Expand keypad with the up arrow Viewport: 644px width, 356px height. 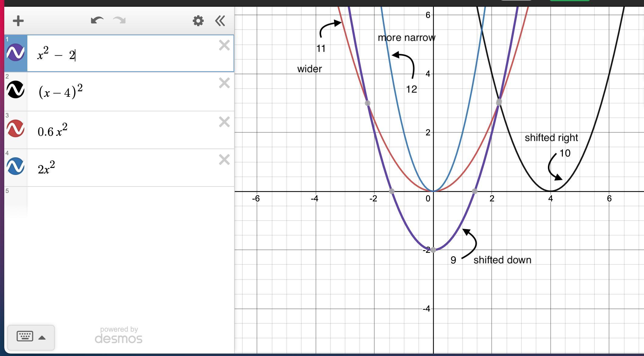(42, 338)
